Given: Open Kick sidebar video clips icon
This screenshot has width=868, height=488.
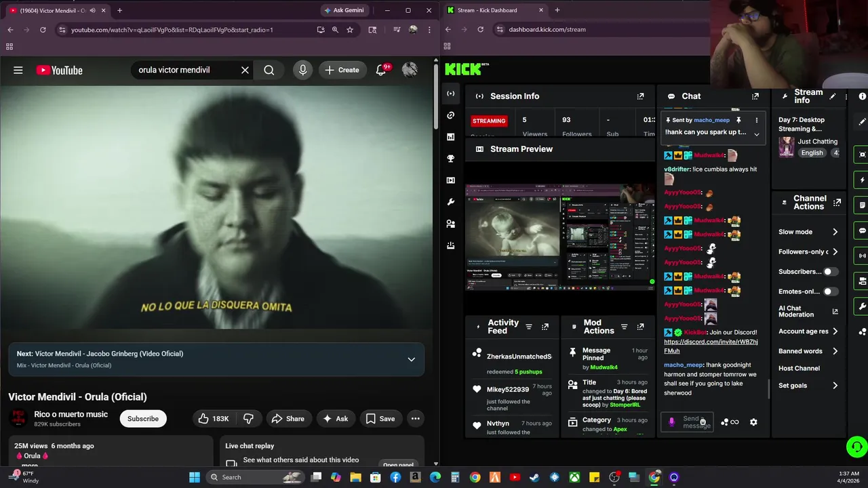Looking at the screenshot, I should tap(451, 180).
